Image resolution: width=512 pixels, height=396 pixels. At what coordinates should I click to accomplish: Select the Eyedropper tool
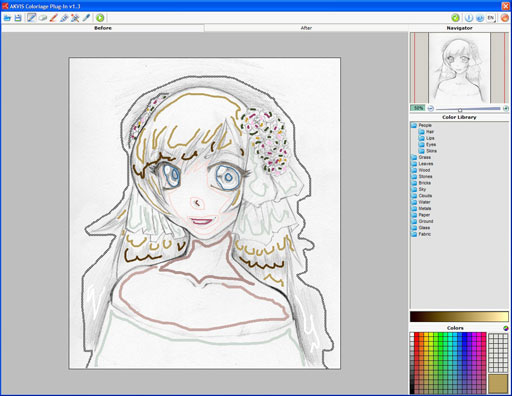86,18
